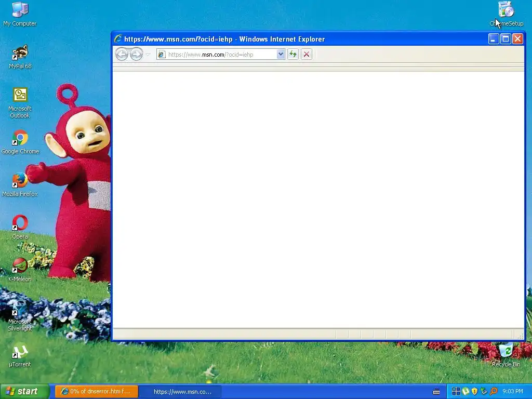The image size is (532, 399).
Task: Click safely remove hardware tray icon
Action: [484, 392]
